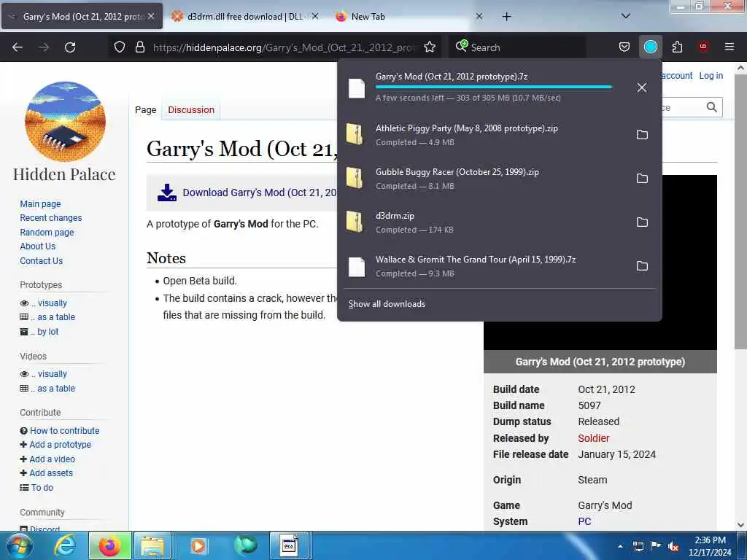747x560 pixels.
Task: Open the wiki Page tab
Action: 145,110
